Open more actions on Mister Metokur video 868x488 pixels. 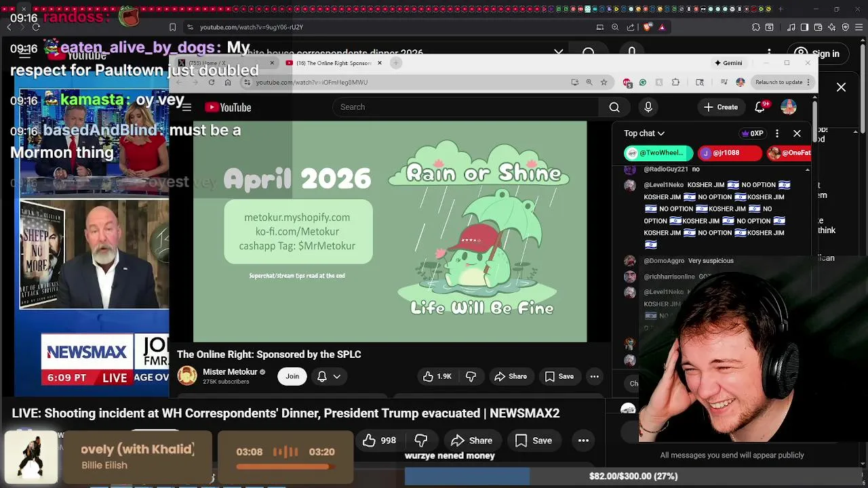pyautogui.click(x=594, y=376)
